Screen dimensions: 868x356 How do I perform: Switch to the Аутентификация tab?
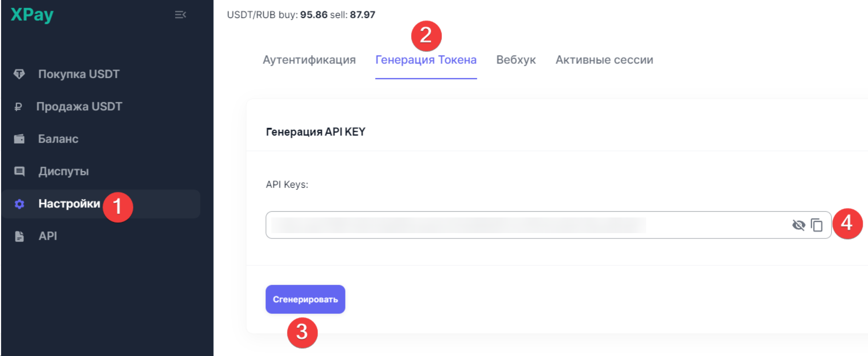click(309, 60)
